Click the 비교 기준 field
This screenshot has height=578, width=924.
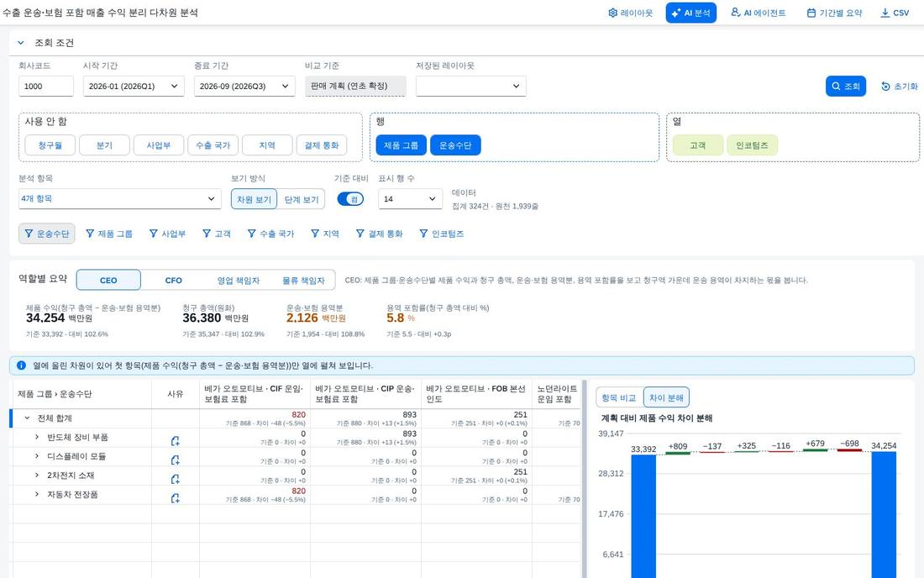[355, 86]
